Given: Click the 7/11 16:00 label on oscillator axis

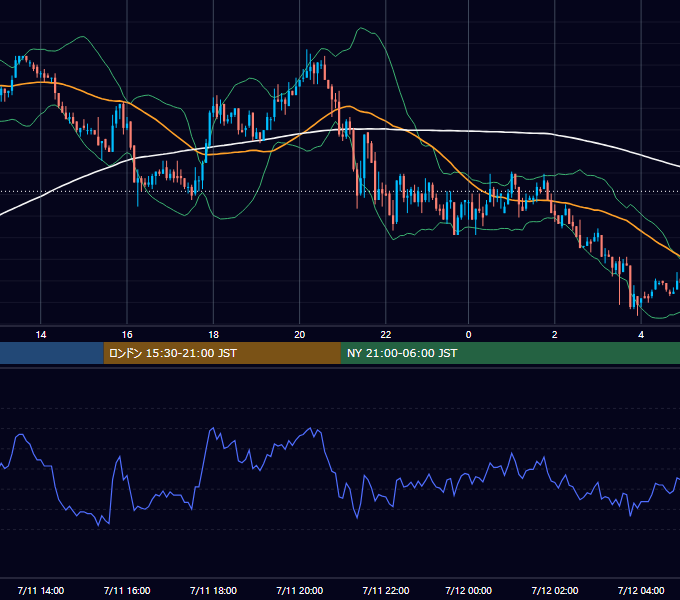Looking at the screenshot, I should 127,590.
